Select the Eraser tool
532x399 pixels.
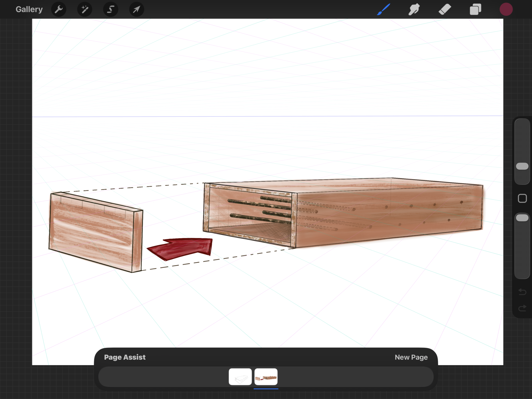coord(445,9)
